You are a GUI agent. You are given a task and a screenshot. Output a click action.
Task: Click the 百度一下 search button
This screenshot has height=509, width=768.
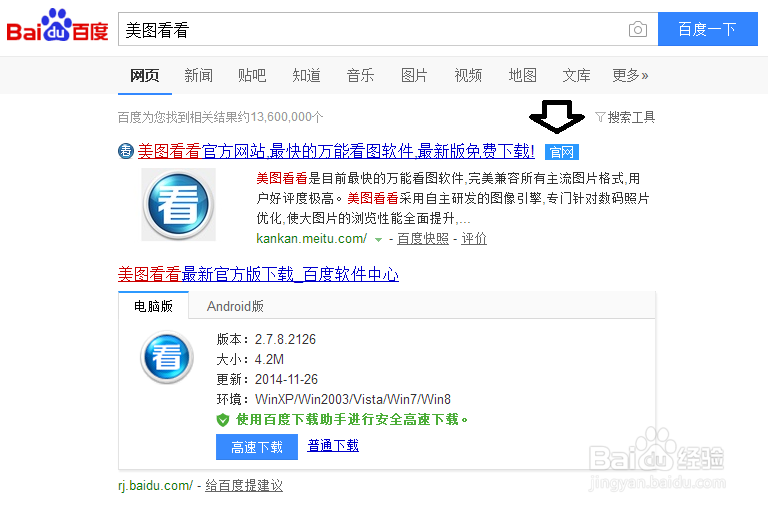click(x=708, y=29)
